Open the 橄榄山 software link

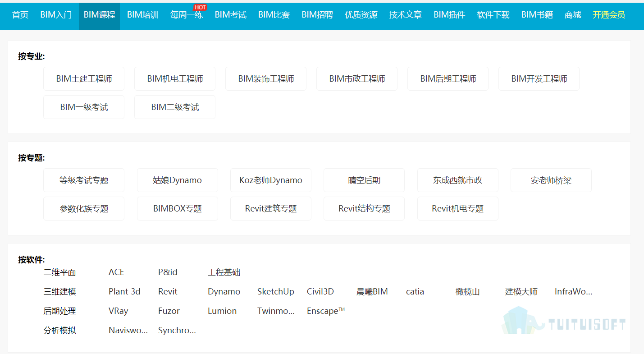coord(468,292)
